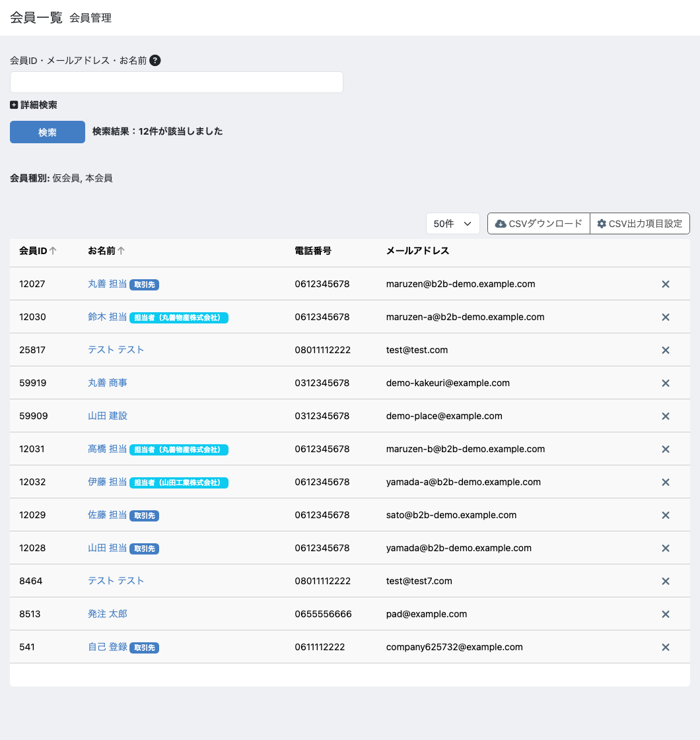
Task: Remove member 12030 using X icon
Action: [666, 317]
